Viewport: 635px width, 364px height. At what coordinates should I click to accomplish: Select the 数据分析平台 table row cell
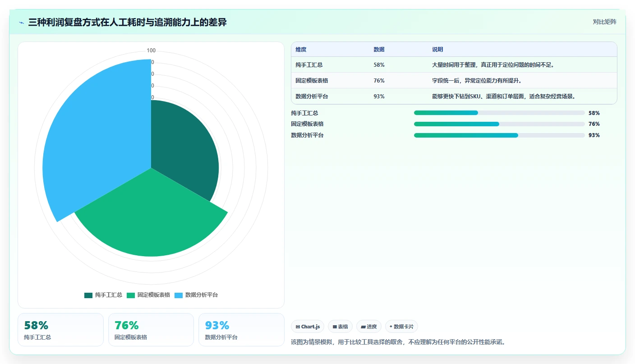click(x=312, y=97)
